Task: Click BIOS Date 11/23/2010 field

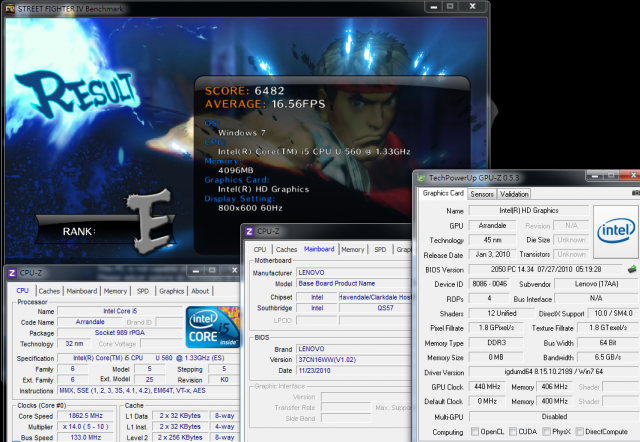Action: point(354,371)
